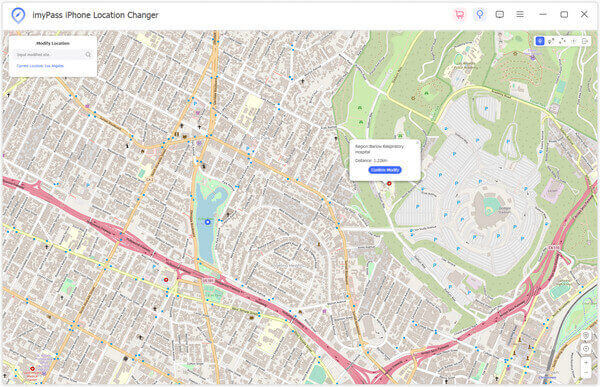Close the location info popup
Screen dimensions: 600x387
point(417,143)
